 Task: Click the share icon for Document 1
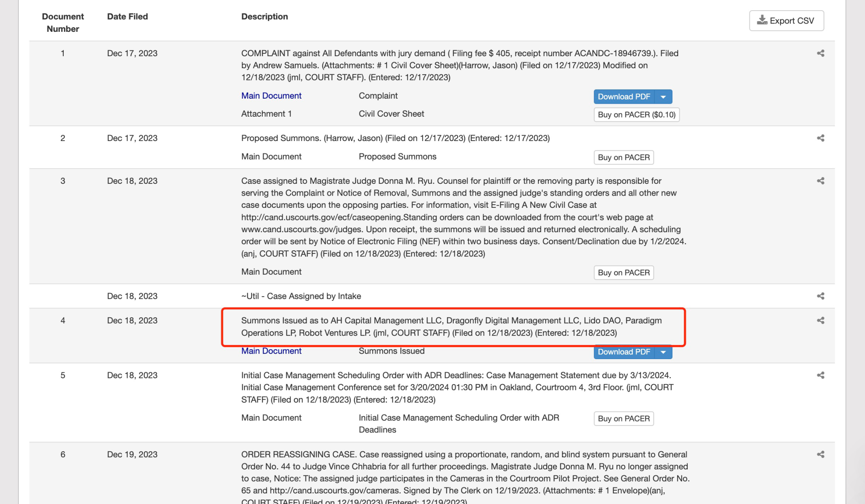pyautogui.click(x=821, y=53)
